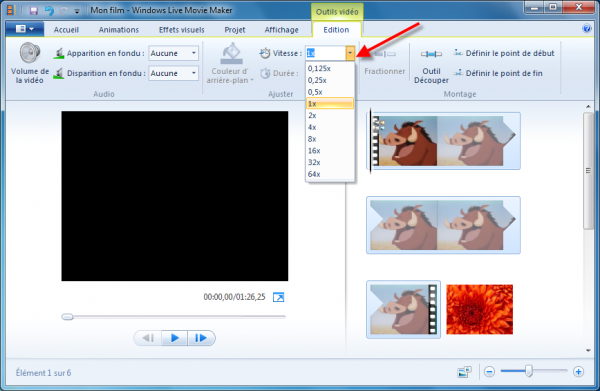The height and width of the screenshot is (391, 600).
Task: Zoom out timeline with minus button
Action: click(x=489, y=371)
